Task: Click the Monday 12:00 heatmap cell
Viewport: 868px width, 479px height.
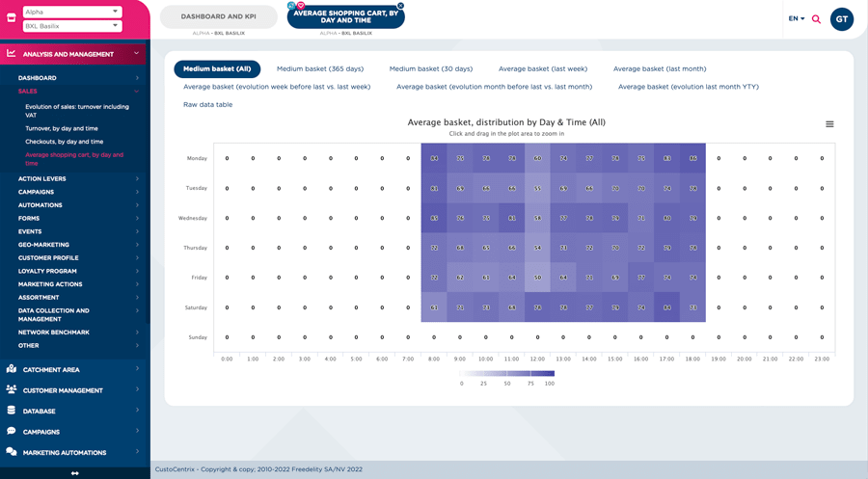Action: pyautogui.click(x=537, y=158)
